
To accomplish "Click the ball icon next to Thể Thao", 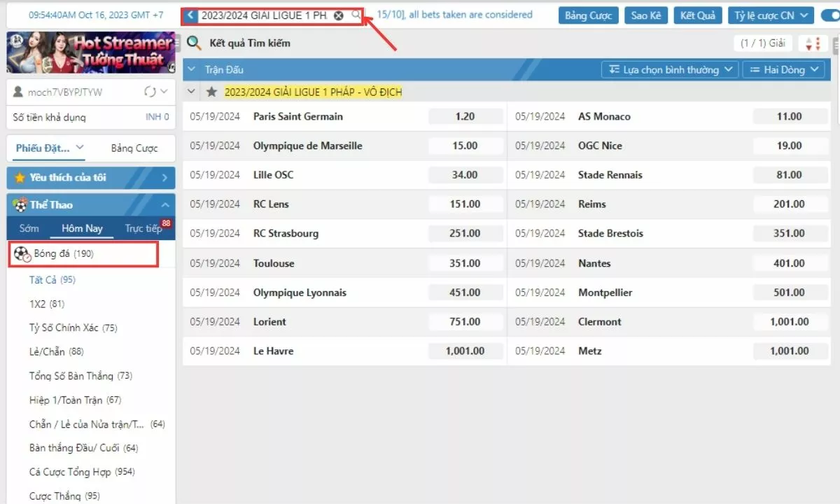I will click(x=20, y=205).
